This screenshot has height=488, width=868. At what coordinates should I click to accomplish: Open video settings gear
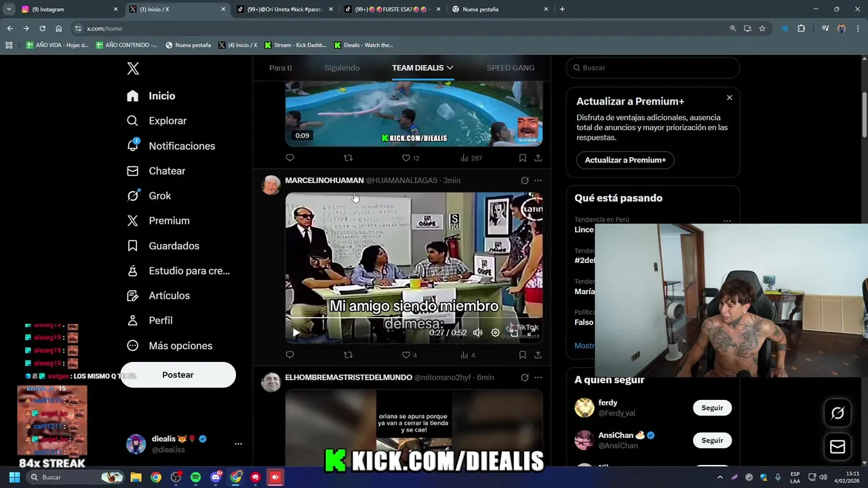coord(495,333)
